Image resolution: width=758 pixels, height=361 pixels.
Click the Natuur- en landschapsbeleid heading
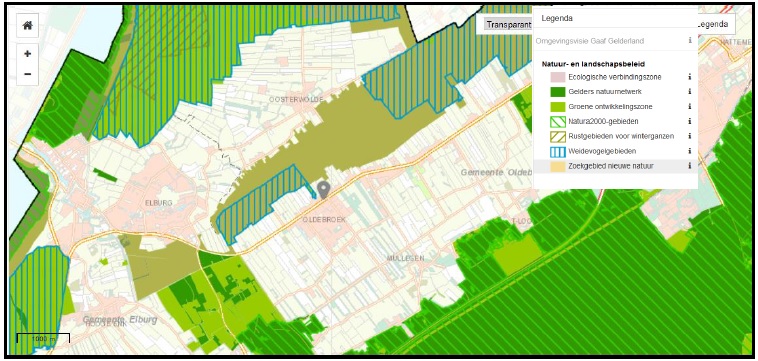(x=587, y=64)
